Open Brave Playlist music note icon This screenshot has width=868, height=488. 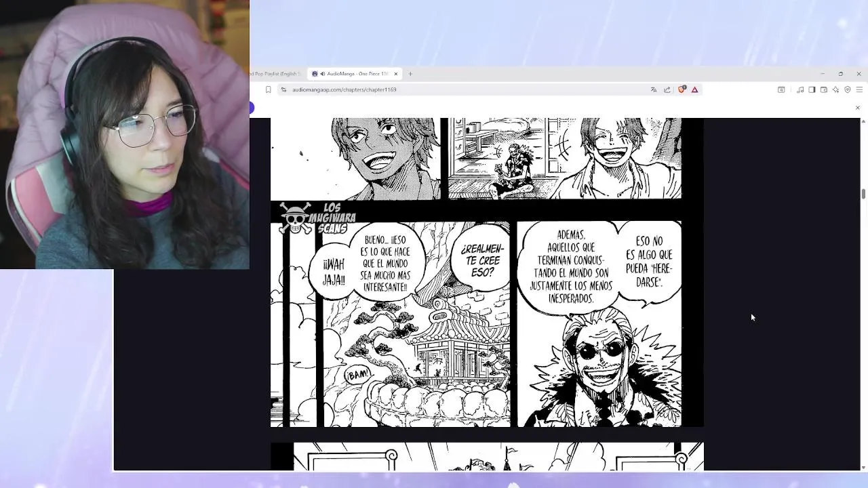(800, 89)
